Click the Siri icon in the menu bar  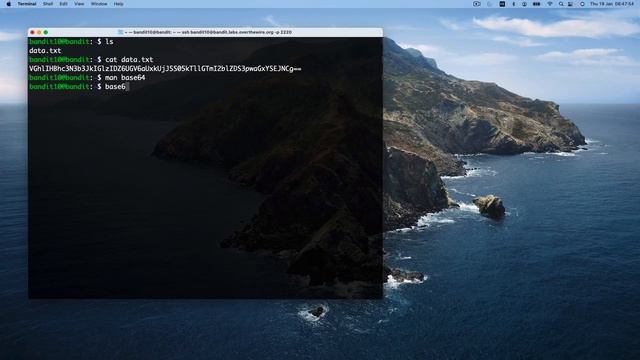(x=582, y=4)
